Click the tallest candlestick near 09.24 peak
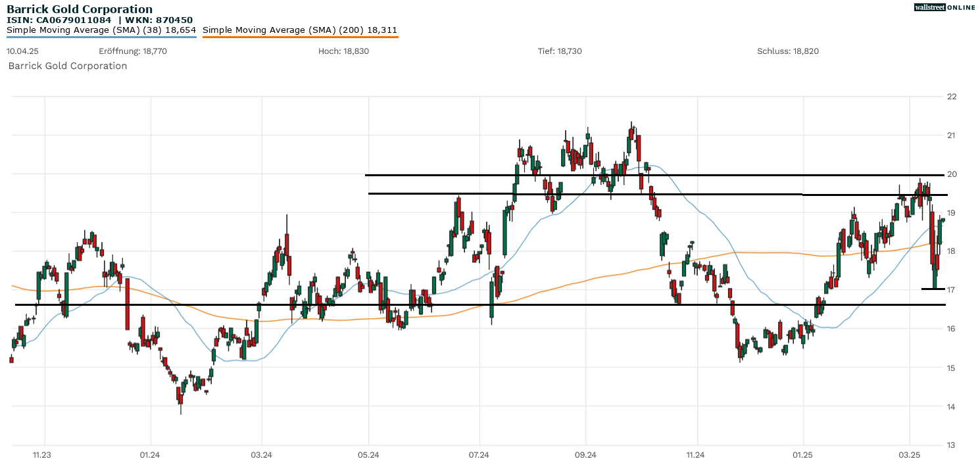 [633, 138]
